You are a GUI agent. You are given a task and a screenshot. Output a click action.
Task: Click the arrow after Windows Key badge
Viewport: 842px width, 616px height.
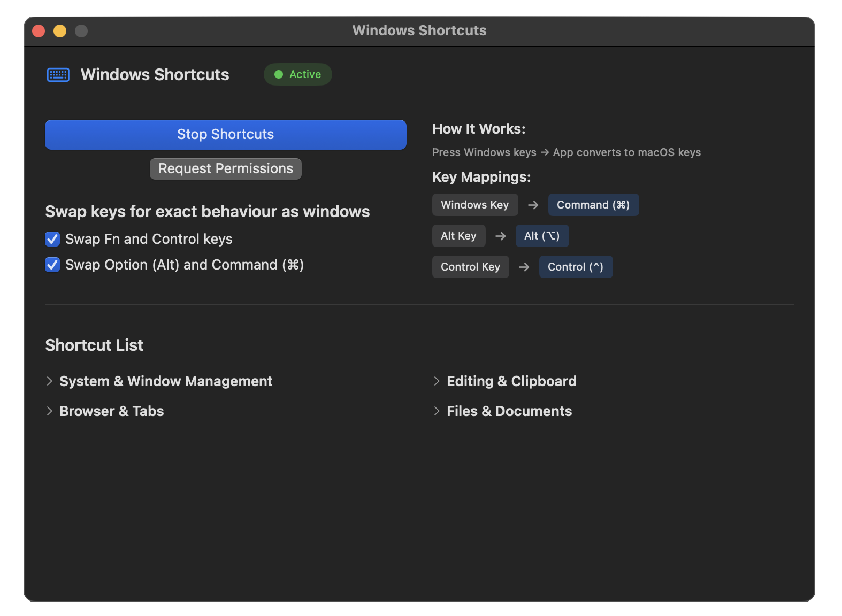(533, 205)
